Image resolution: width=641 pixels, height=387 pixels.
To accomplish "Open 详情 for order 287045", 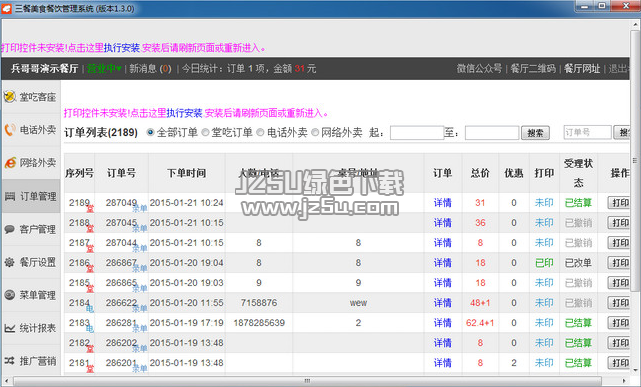I will (x=443, y=223).
